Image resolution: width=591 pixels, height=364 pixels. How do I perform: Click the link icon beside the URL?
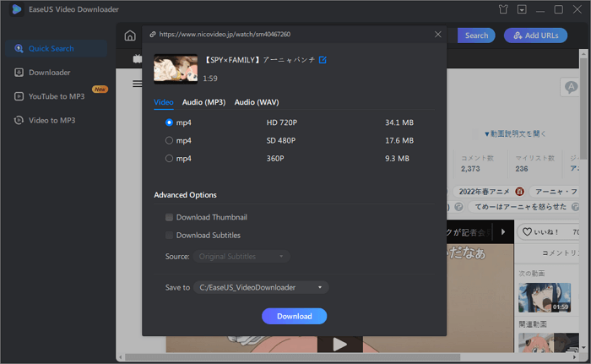click(153, 35)
